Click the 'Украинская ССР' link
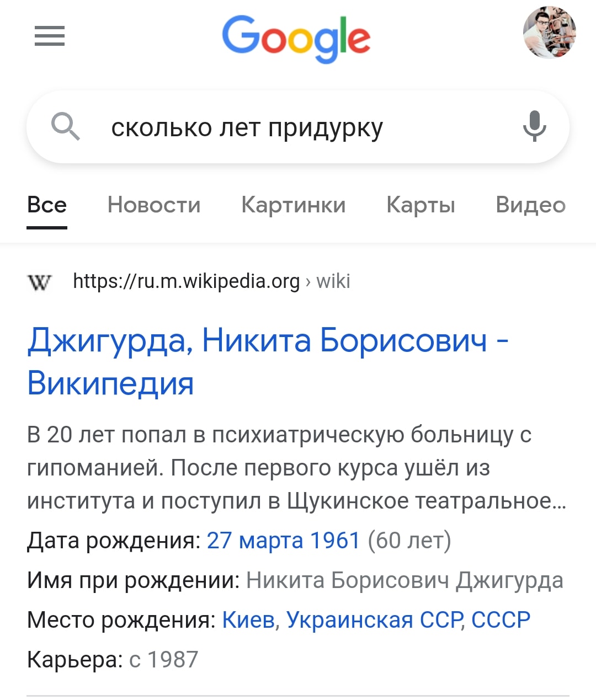The width and height of the screenshot is (596, 700). coord(374,620)
